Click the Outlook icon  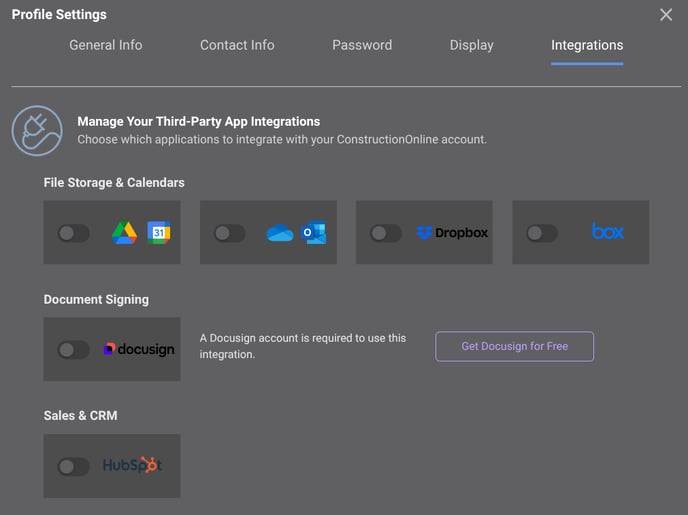[314, 233]
